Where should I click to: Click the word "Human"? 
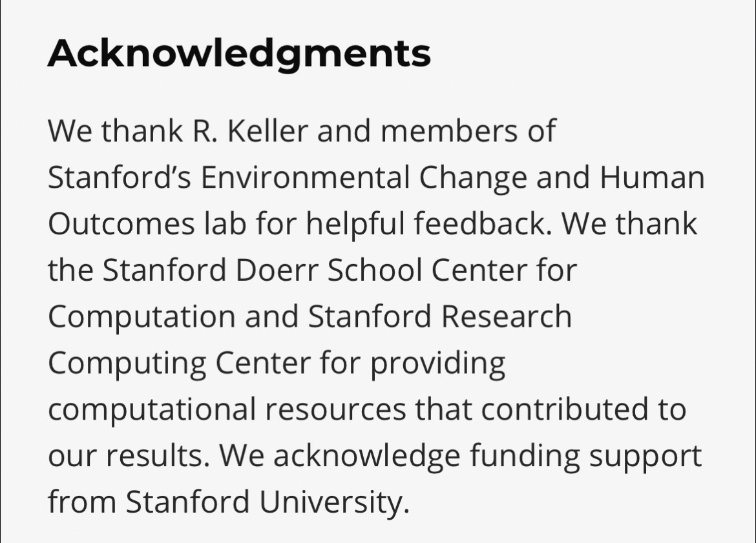click(653, 178)
